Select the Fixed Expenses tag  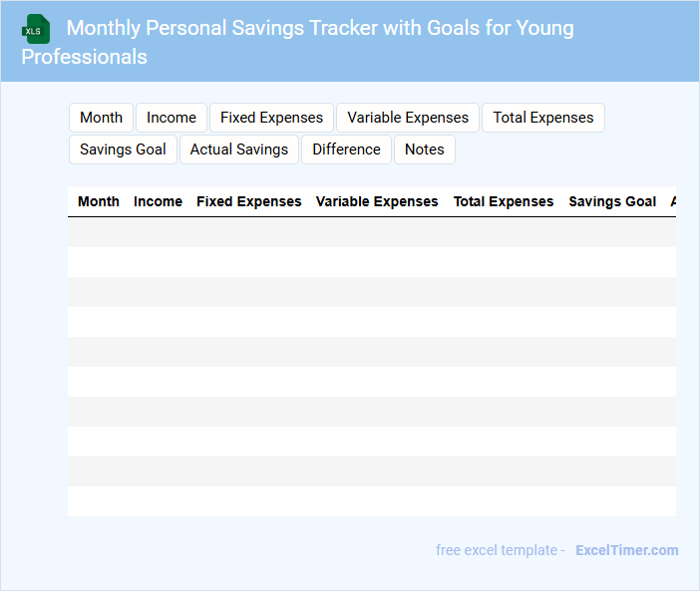pyautogui.click(x=271, y=118)
